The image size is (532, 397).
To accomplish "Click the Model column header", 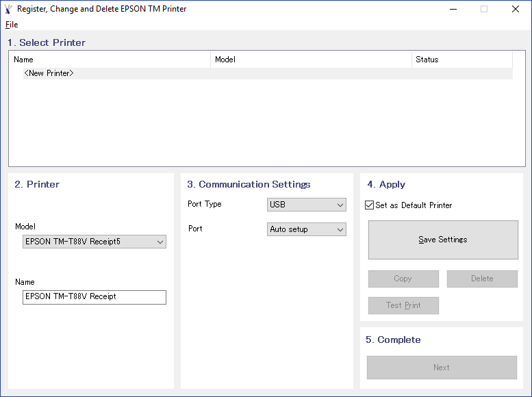I will pos(311,60).
